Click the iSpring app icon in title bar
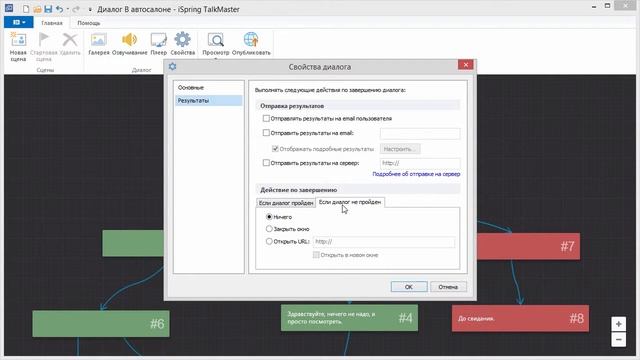640x360 pixels. tap(9, 8)
